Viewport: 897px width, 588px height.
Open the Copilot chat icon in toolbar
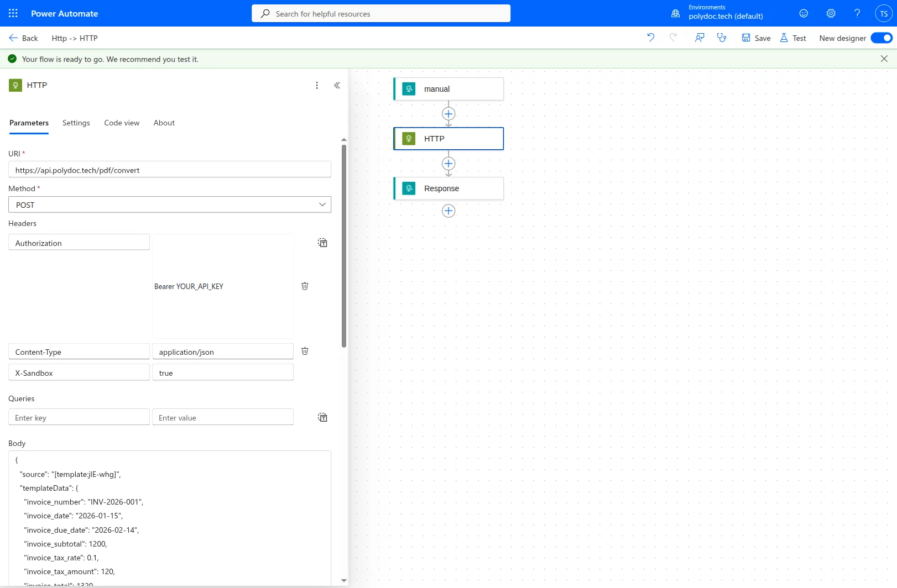pyautogui.click(x=700, y=38)
